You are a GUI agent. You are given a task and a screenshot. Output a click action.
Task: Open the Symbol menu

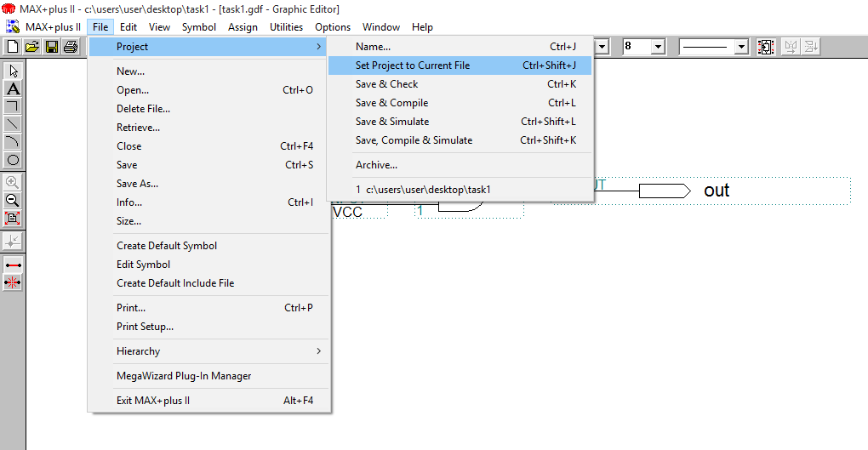pos(199,26)
